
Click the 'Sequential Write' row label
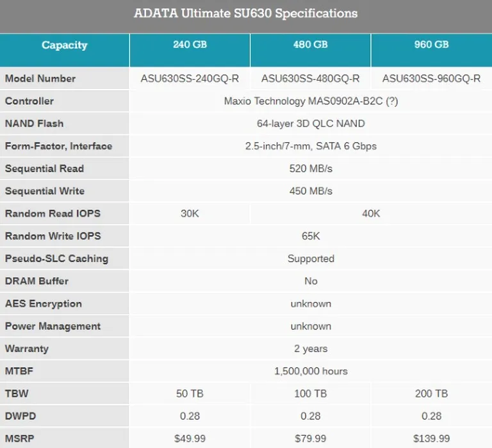(45, 191)
